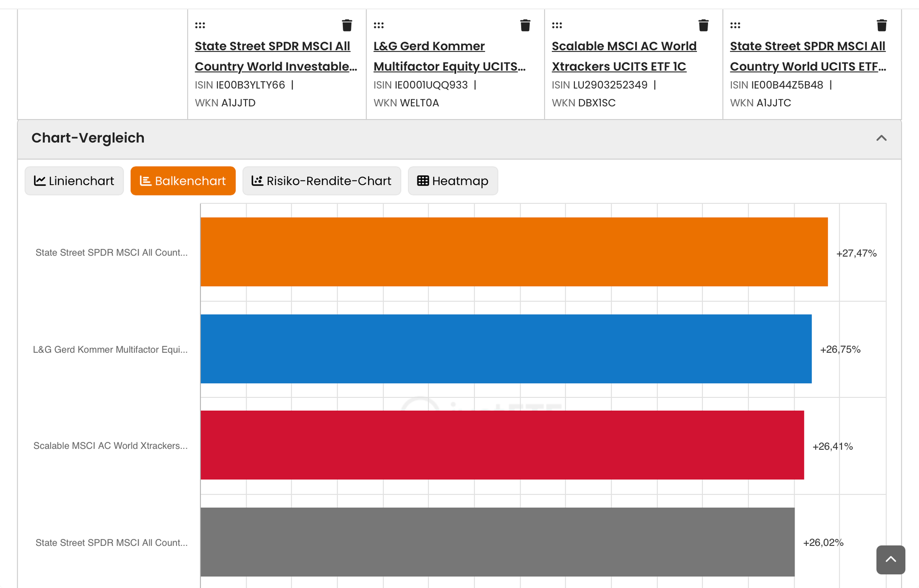Open L&G Gerd Kommer Multifactor Equity UCITS link
Image resolution: width=919 pixels, height=588 pixels.
449,56
